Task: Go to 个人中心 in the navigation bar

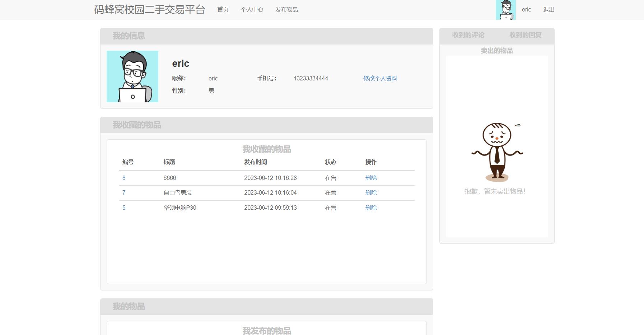Action: click(252, 10)
